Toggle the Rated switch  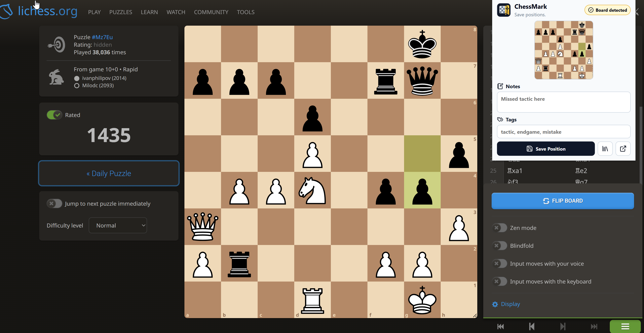click(x=54, y=115)
